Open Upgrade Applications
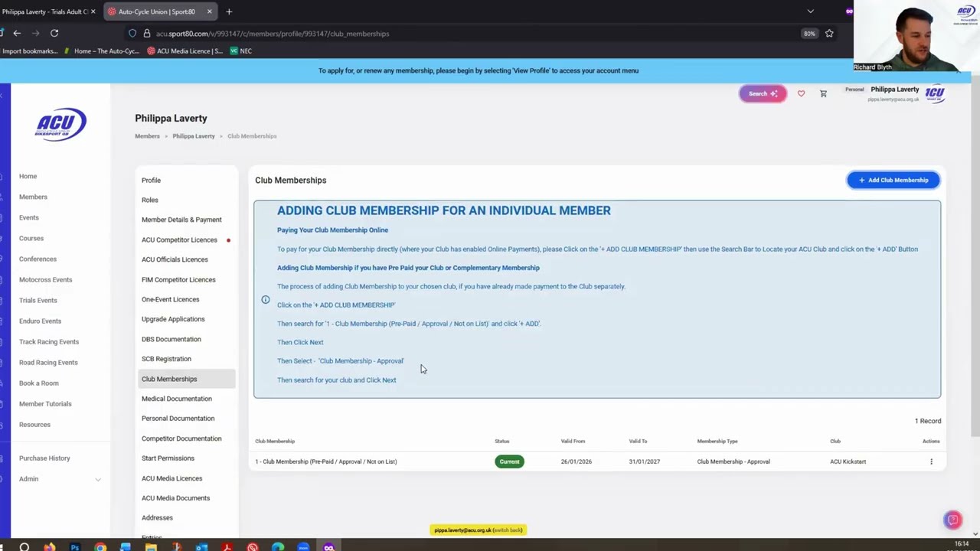This screenshot has height=551, width=980. [x=173, y=319]
